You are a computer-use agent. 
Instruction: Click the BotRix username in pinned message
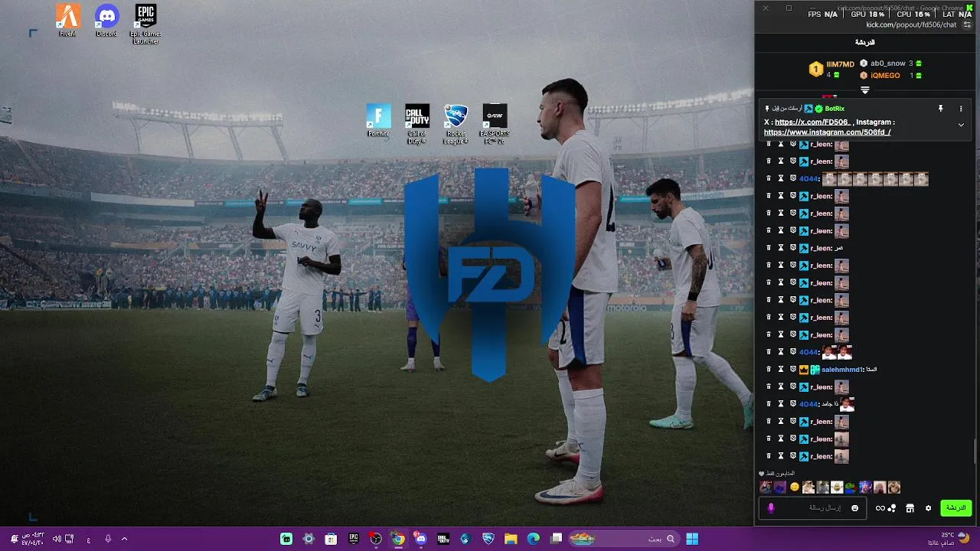click(x=835, y=109)
